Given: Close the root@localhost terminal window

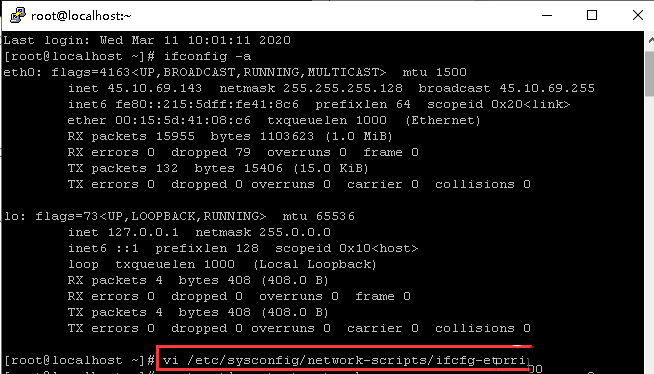Looking at the screenshot, I should tap(637, 15).
